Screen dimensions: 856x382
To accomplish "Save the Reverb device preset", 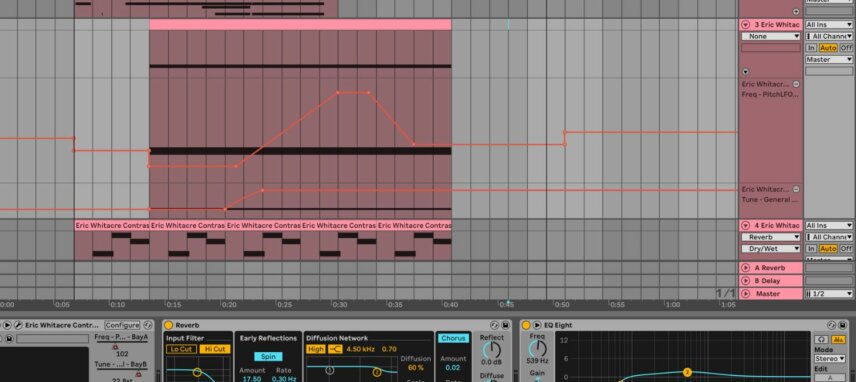I will 505,325.
